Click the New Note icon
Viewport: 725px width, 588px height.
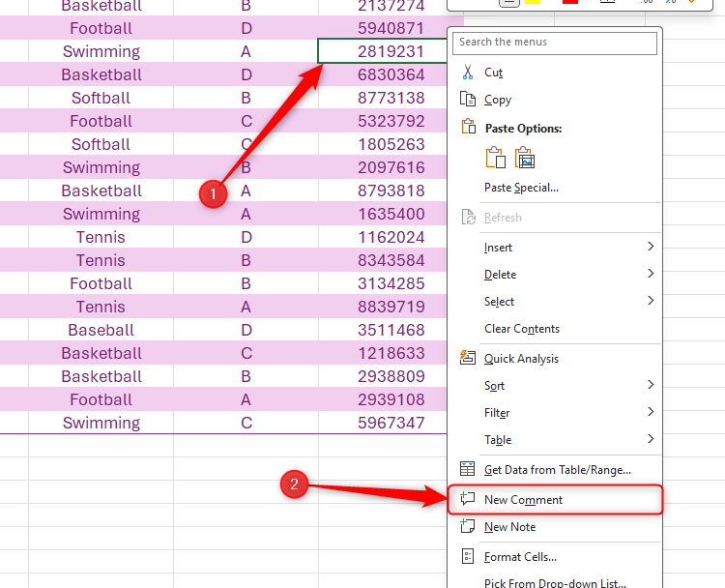(468, 527)
